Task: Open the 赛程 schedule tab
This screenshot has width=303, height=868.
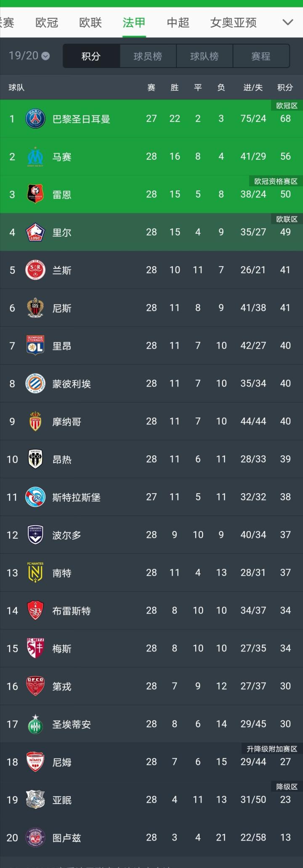Action: 261,56
